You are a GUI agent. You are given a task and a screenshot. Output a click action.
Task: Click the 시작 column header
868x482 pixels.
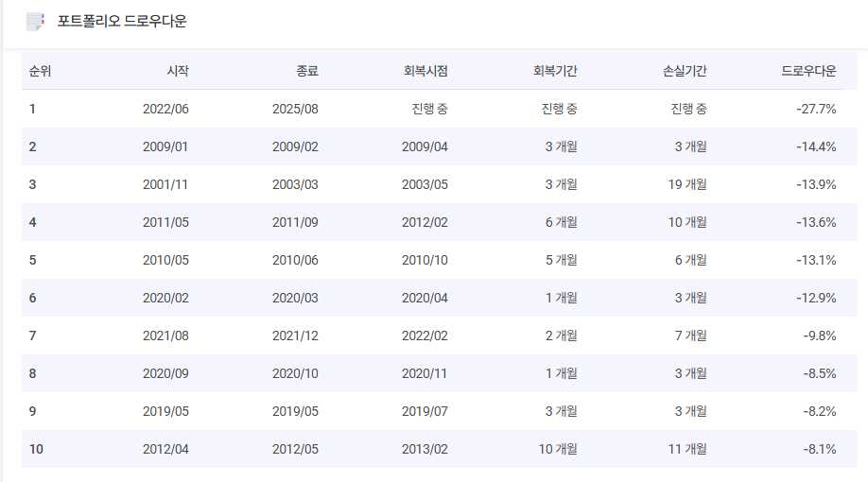178,71
